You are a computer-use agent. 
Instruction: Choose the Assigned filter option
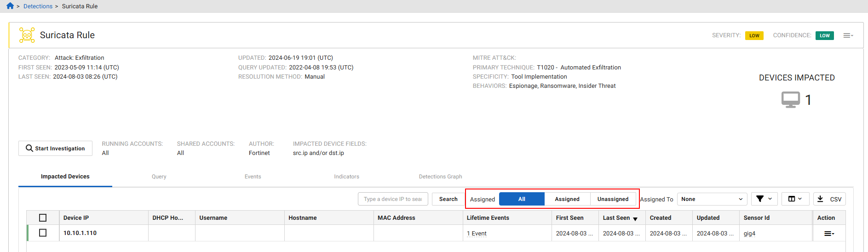(567, 199)
